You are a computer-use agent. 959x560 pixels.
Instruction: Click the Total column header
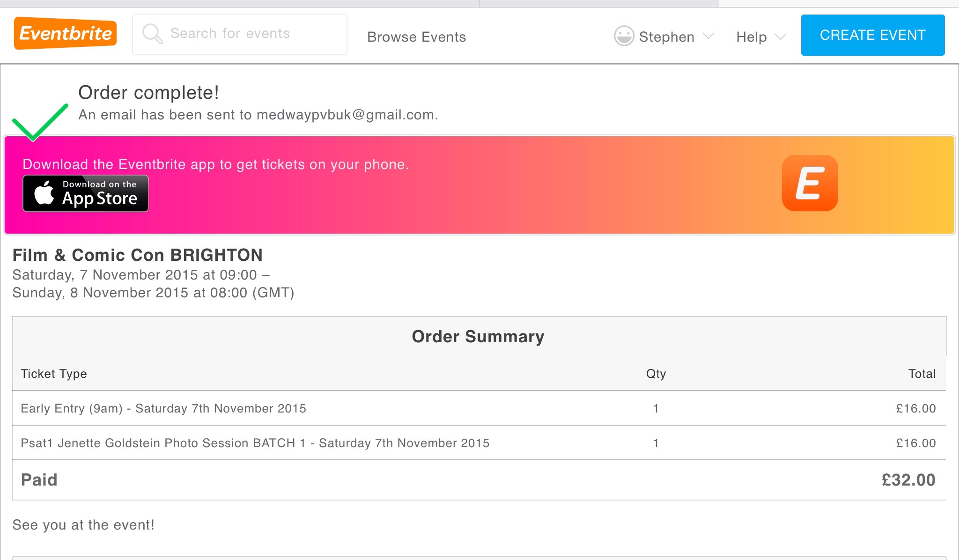922,374
